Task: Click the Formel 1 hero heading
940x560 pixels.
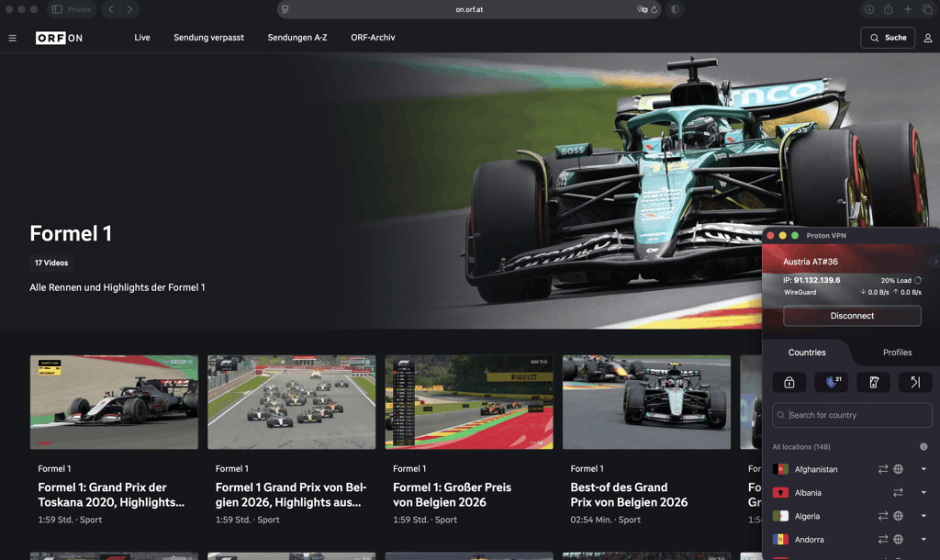Action: (71, 233)
